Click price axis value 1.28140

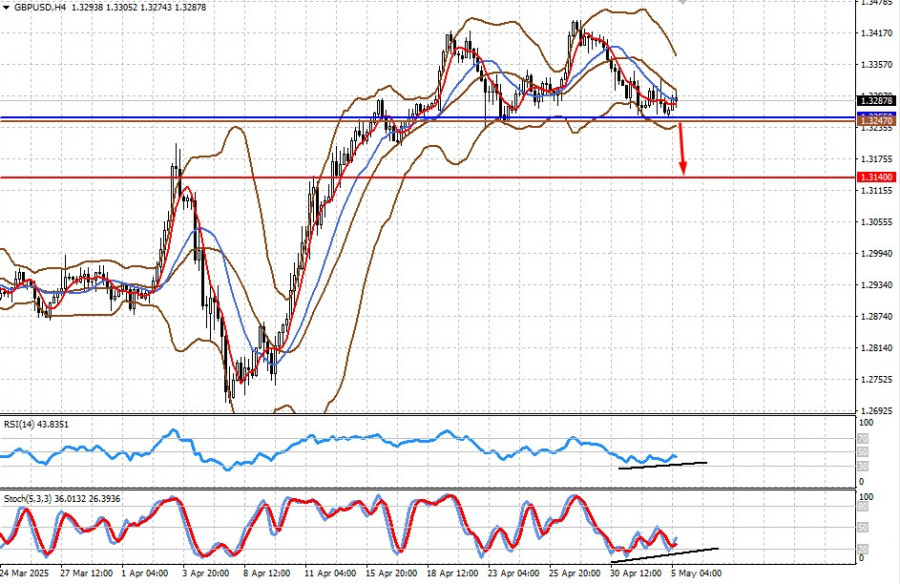click(876, 347)
